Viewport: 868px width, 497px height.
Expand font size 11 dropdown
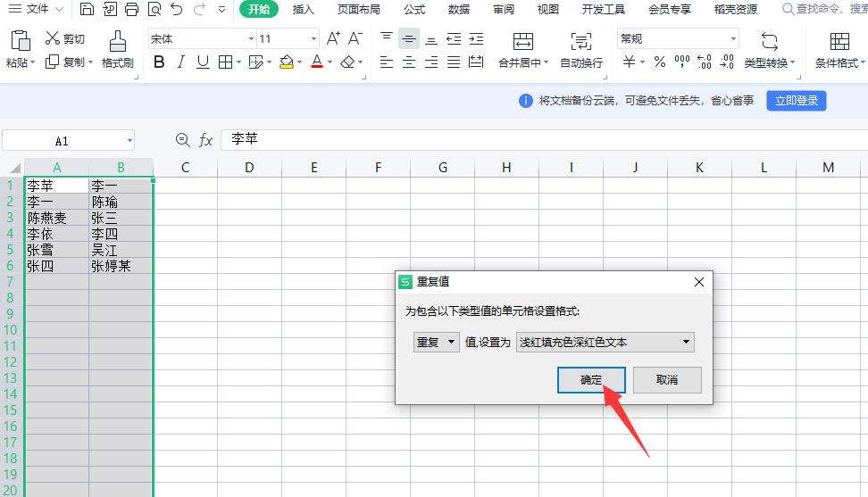[313, 38]
